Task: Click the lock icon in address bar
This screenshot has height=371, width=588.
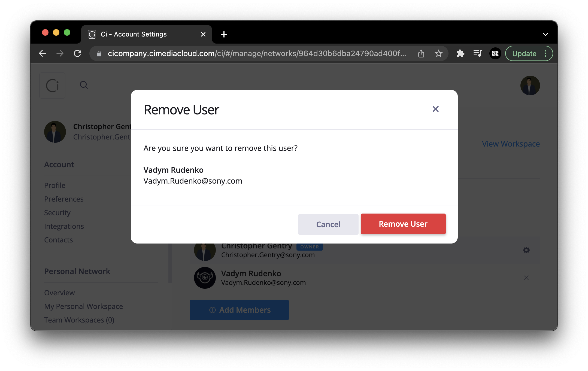Action: [99, 54]
